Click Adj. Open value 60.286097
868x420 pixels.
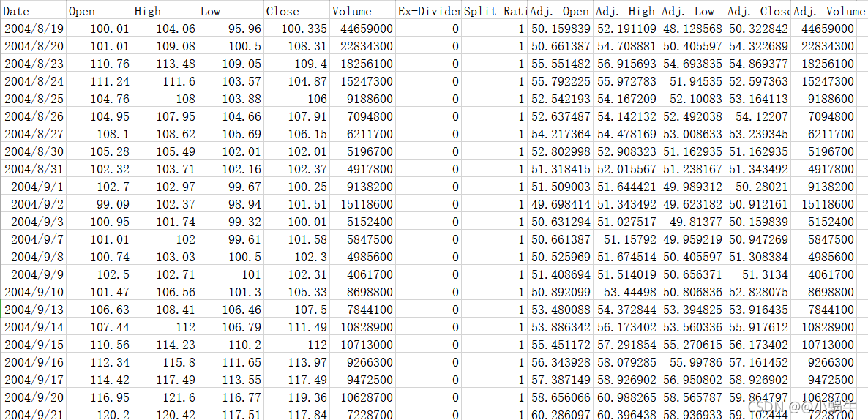[x=561, y=414]
